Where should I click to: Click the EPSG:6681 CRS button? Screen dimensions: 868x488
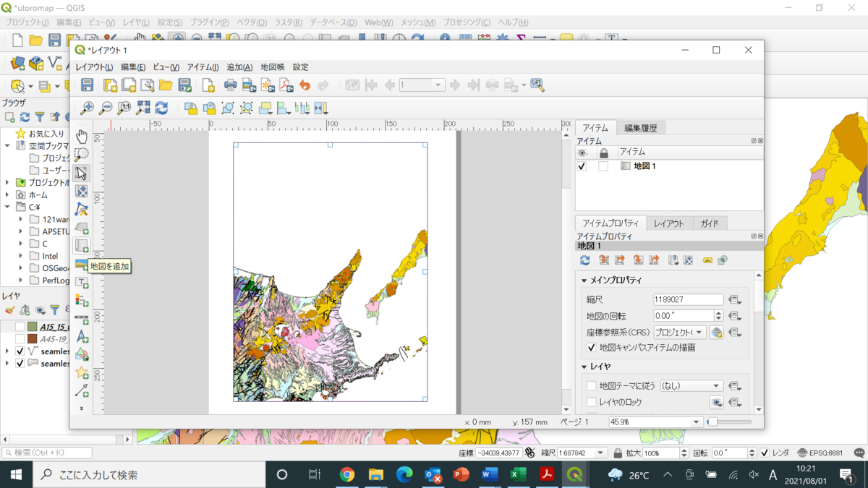pos(820,453)
